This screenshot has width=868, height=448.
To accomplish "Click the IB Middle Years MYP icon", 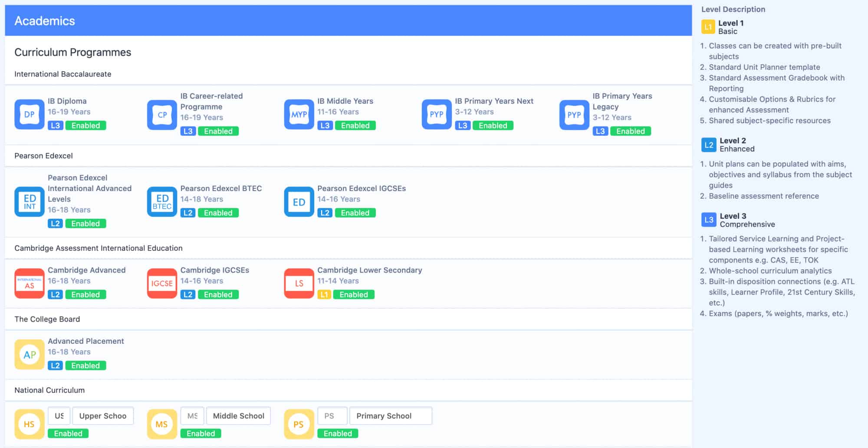I will click(299, 115).
